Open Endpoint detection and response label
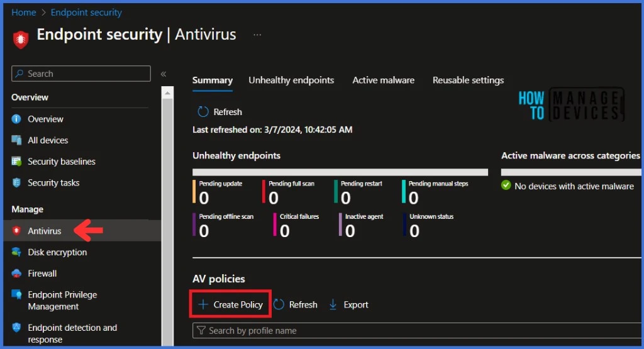Screen dimensions: 644x349 click(72, 333)
